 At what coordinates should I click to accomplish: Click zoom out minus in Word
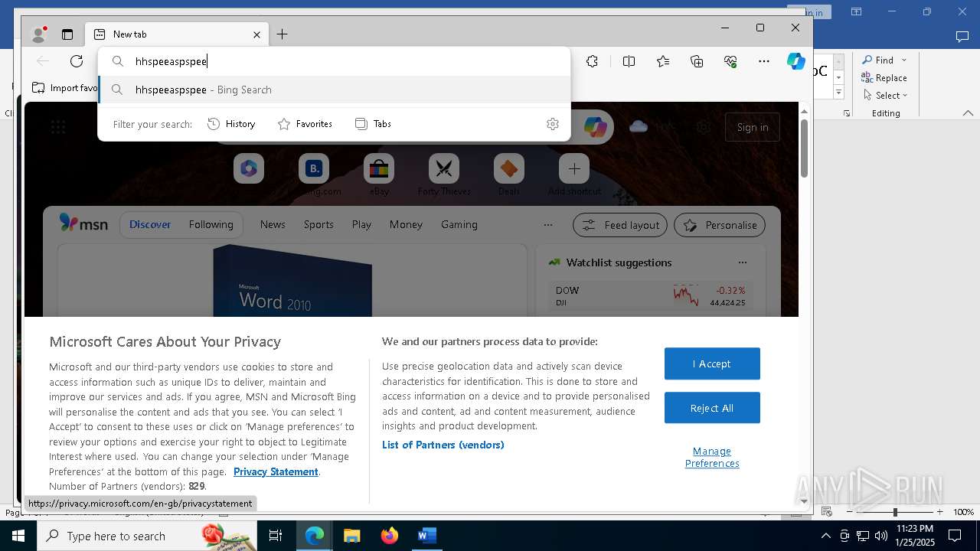click(x=850, y=512)
